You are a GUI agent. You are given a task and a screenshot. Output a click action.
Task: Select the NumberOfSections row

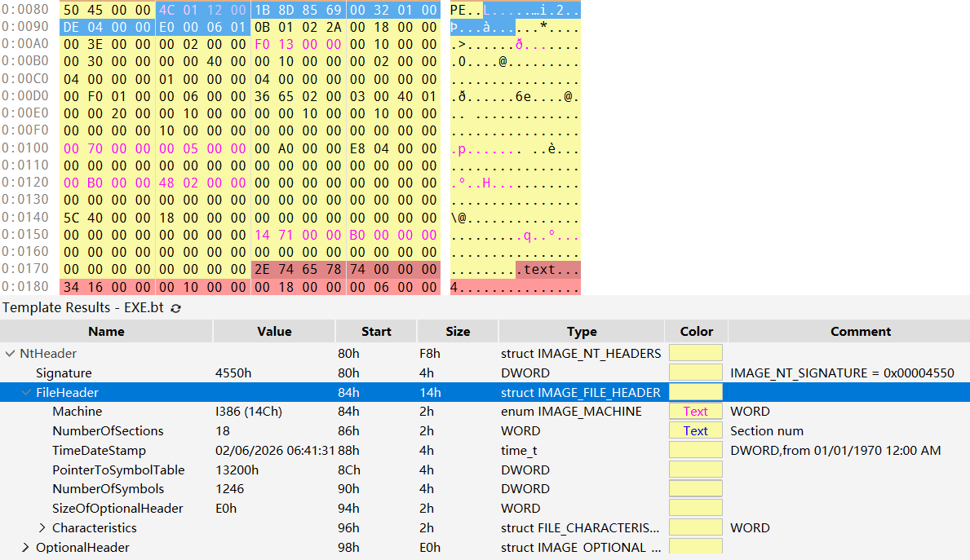click(108, 431)
